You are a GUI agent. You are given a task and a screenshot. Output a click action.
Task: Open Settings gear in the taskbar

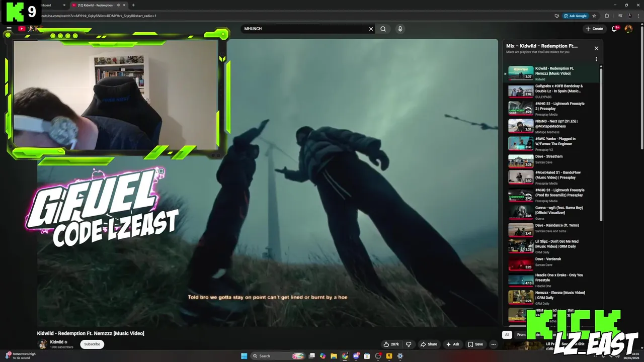pos(400,356)
